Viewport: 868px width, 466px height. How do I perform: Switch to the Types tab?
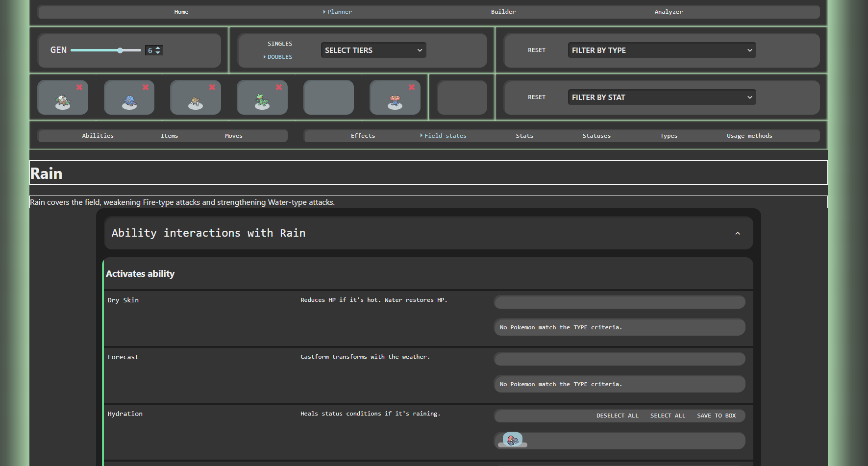[669, 136]
